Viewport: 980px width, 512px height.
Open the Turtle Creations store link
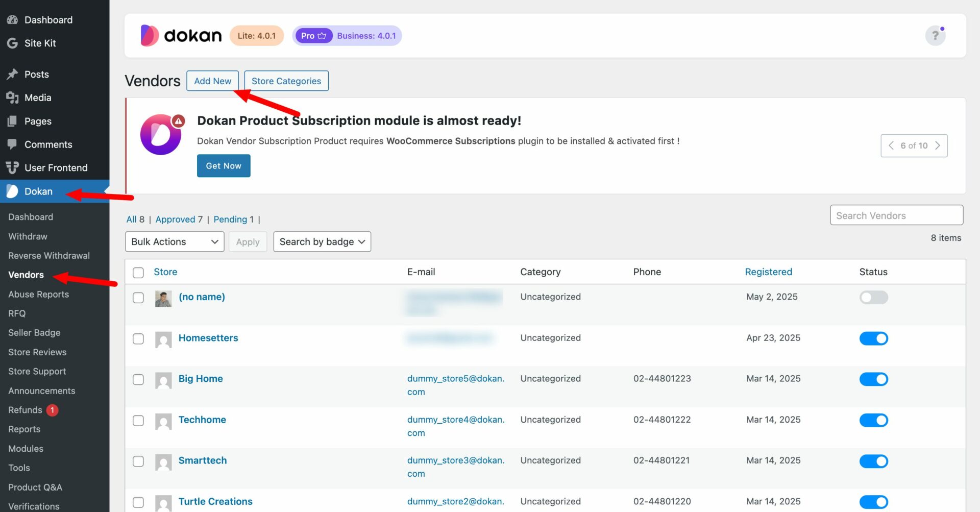215,501
